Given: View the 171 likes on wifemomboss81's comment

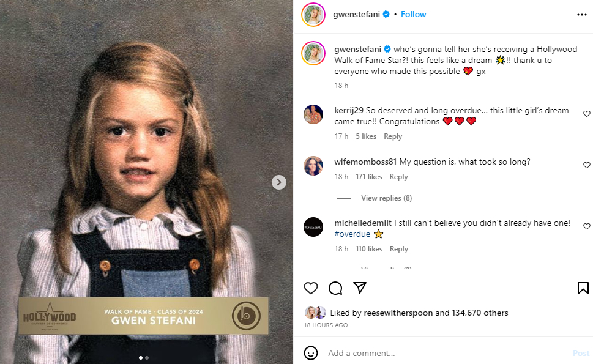Looking at the screenshot, I should coord(369,177).
